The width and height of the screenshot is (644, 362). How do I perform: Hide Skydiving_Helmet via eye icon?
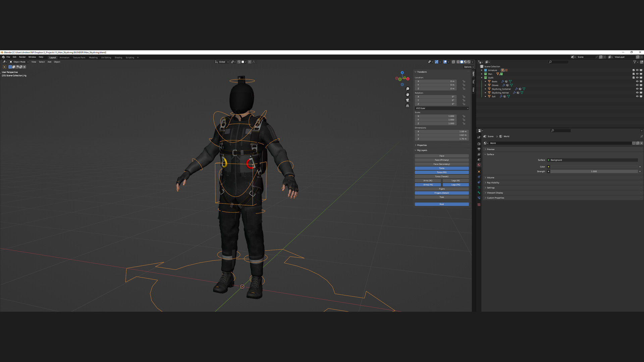(x=637, y=93)
